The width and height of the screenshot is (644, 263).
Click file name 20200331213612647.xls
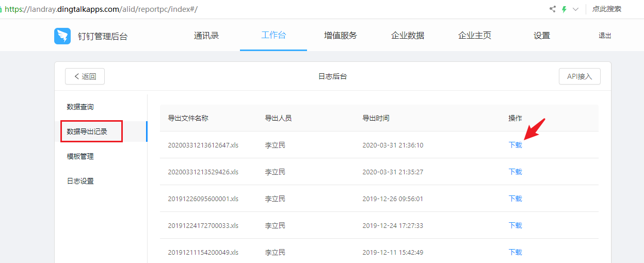(x=203, y=145)
